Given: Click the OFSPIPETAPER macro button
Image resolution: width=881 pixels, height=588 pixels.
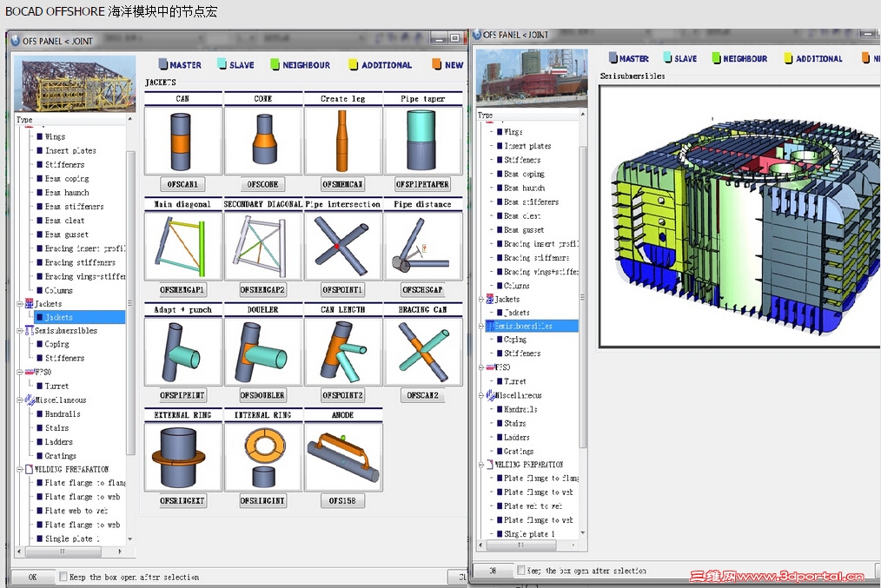Looking at the screenshot, I should 422,184.
